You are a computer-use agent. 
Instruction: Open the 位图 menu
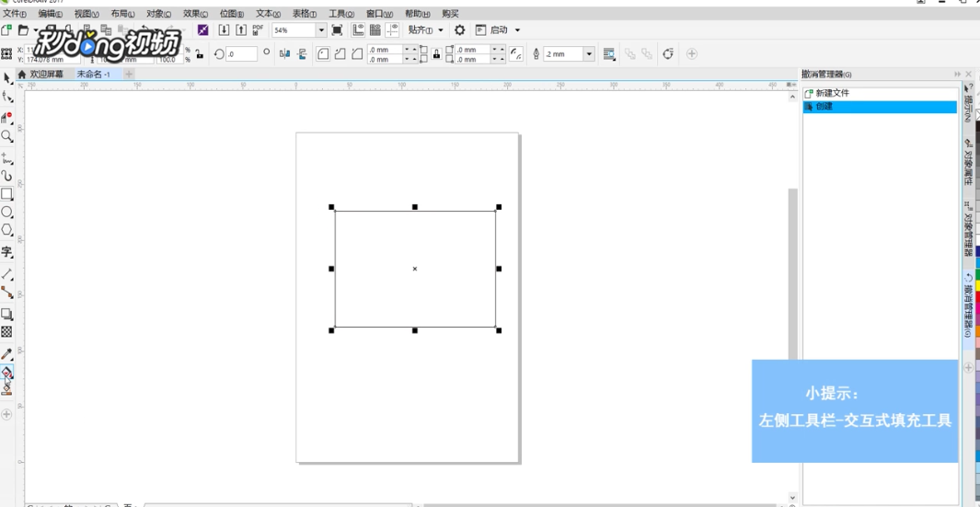pos(232,13)
